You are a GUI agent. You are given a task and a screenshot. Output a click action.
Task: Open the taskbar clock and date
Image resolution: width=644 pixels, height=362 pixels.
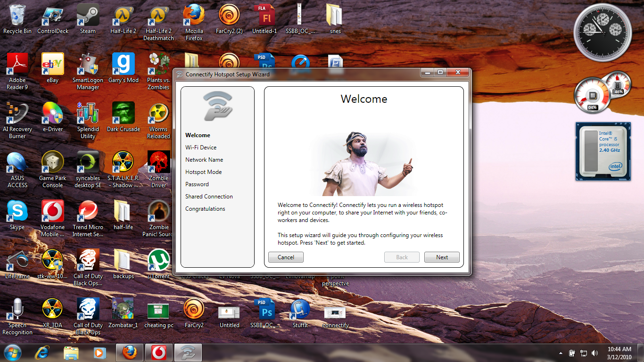[619, 353]
